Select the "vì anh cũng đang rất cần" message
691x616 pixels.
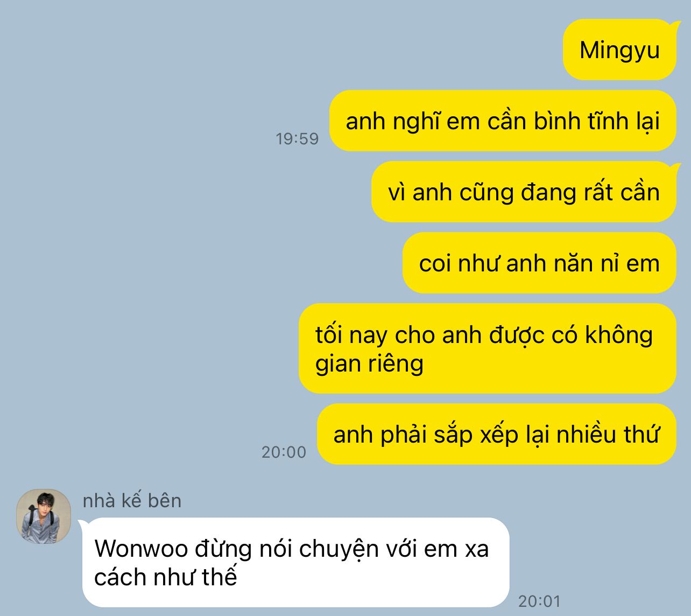click(x=524, y=192)
